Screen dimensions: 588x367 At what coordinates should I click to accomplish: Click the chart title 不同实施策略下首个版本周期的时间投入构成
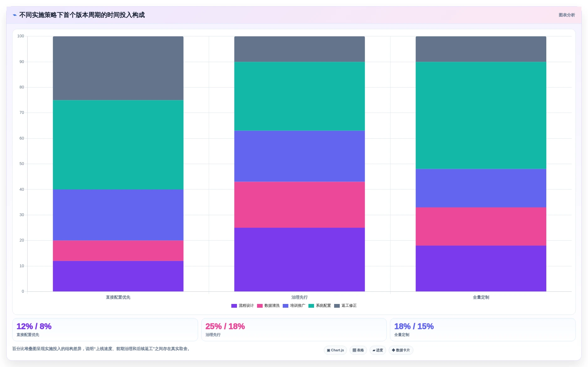pyautogui.click(x=82, y=15)
